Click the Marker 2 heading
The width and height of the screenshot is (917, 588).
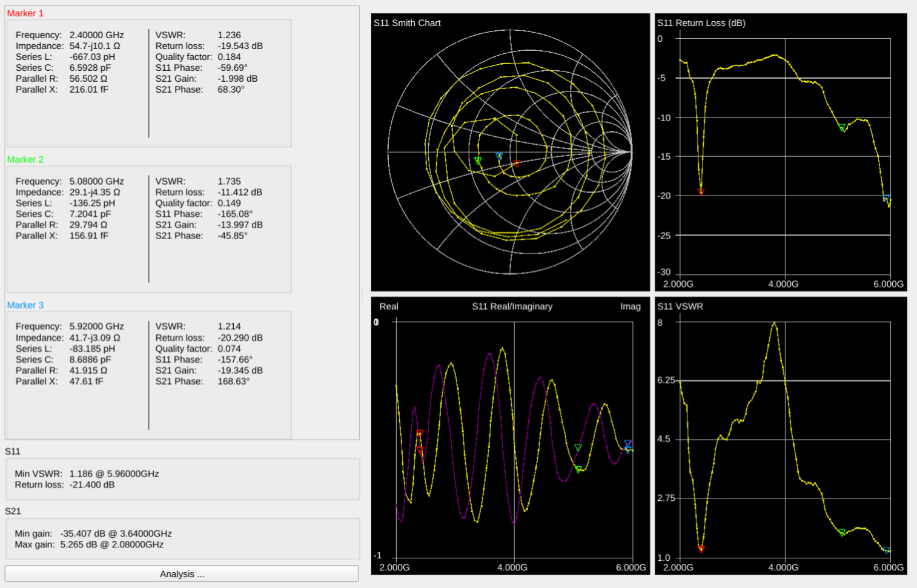[x=25, y=159]
